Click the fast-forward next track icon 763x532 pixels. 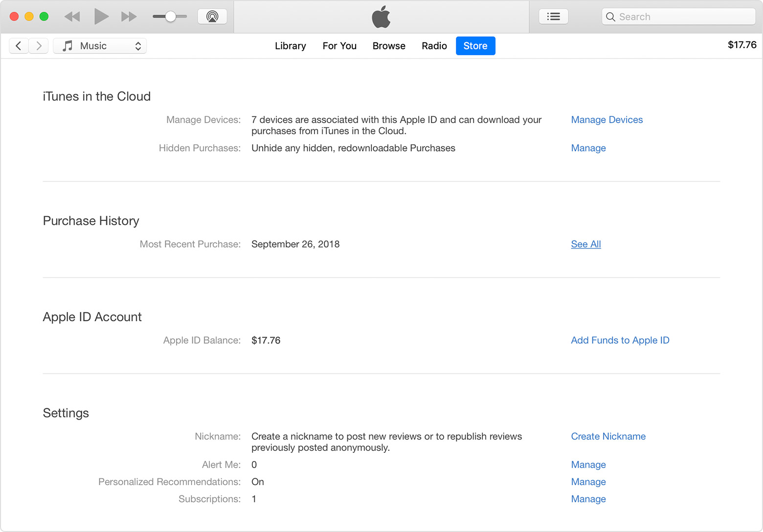(x=129, y=17)
